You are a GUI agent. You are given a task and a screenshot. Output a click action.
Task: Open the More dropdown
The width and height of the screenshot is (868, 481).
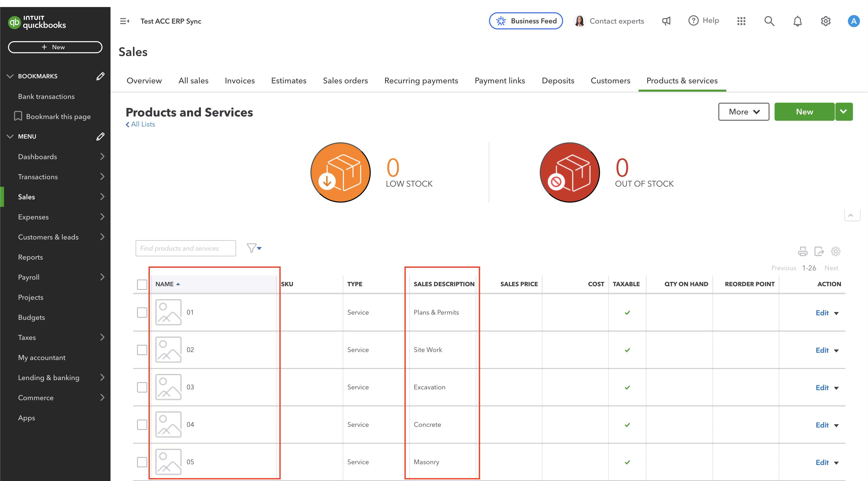(x=743, y=111)
